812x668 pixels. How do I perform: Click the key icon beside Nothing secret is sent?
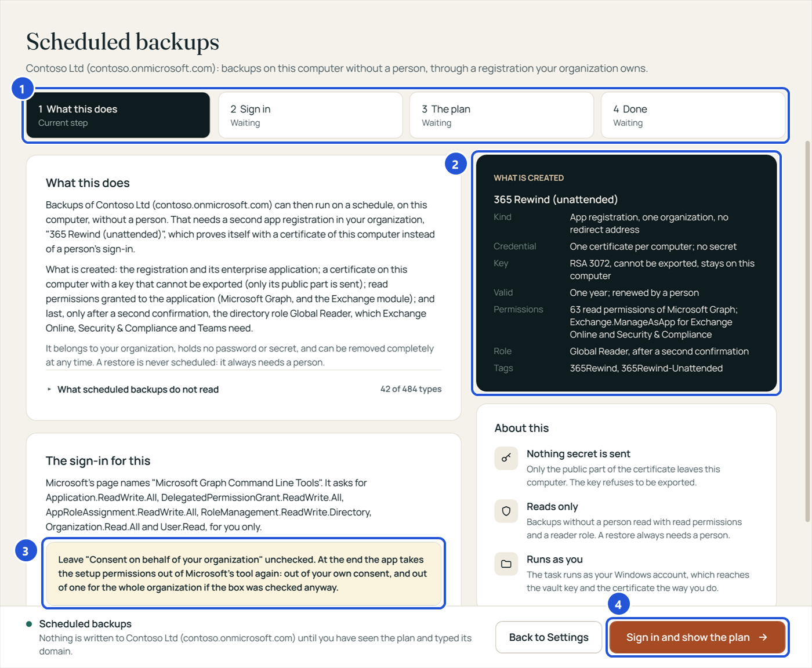[506, 458]
